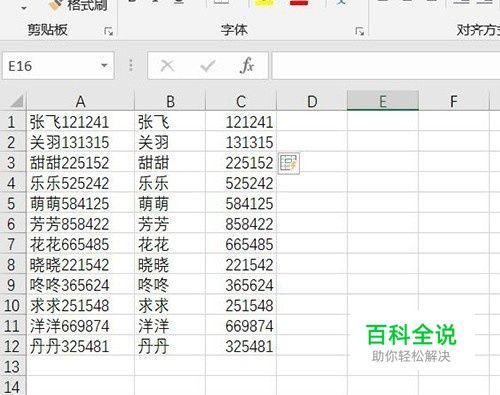
Task: Click column C cell 669874
Action: point(241,326)
